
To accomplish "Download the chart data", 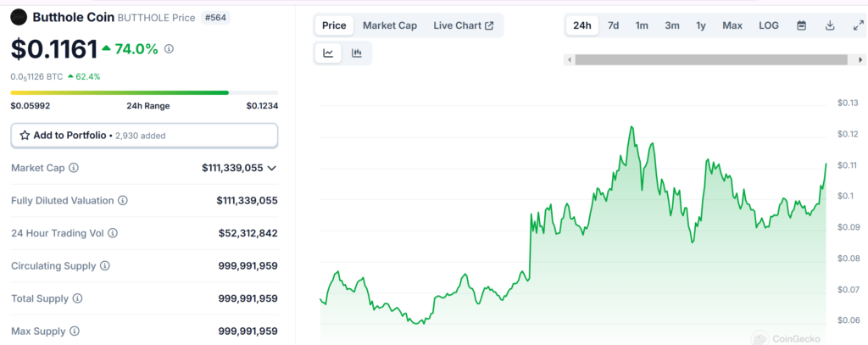I will point(830,25).
